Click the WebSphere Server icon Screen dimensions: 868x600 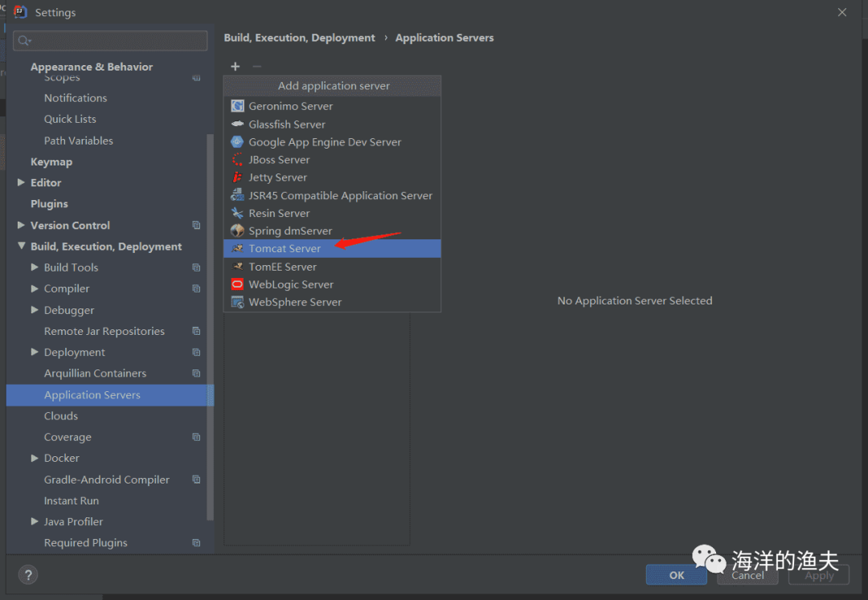[x=237, y=302]
